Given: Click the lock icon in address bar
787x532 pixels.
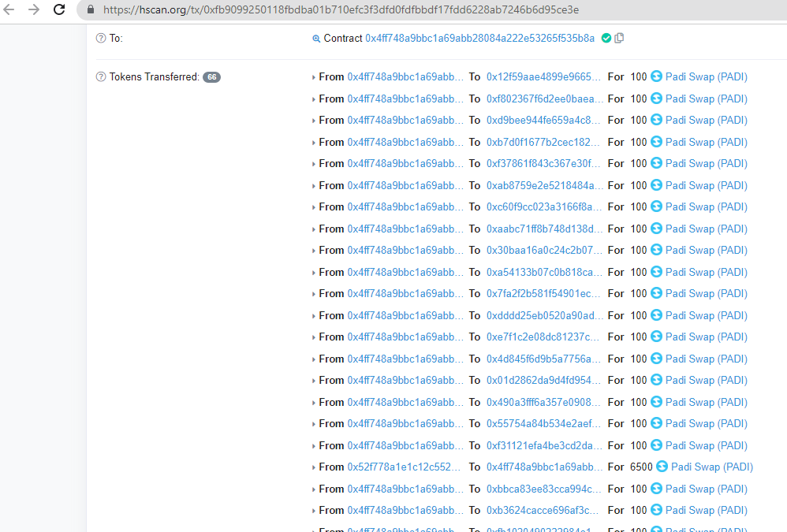Looking at the screenshot, I should click(x=91, y=9).
